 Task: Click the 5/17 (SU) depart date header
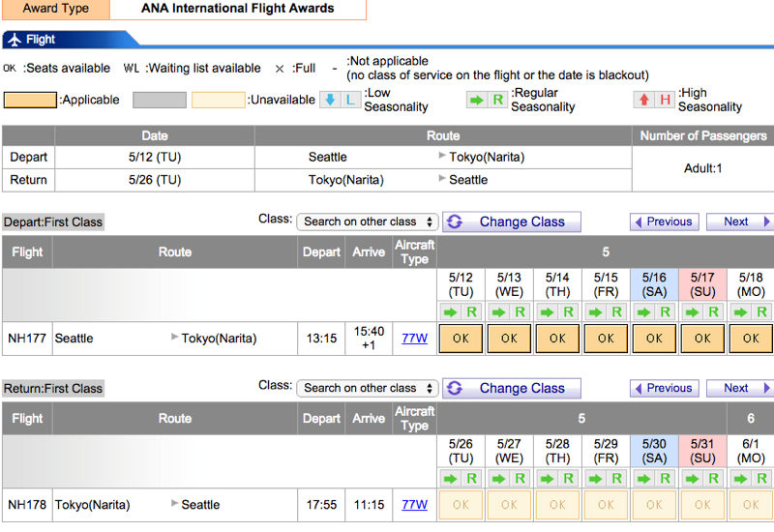(702, 284)
